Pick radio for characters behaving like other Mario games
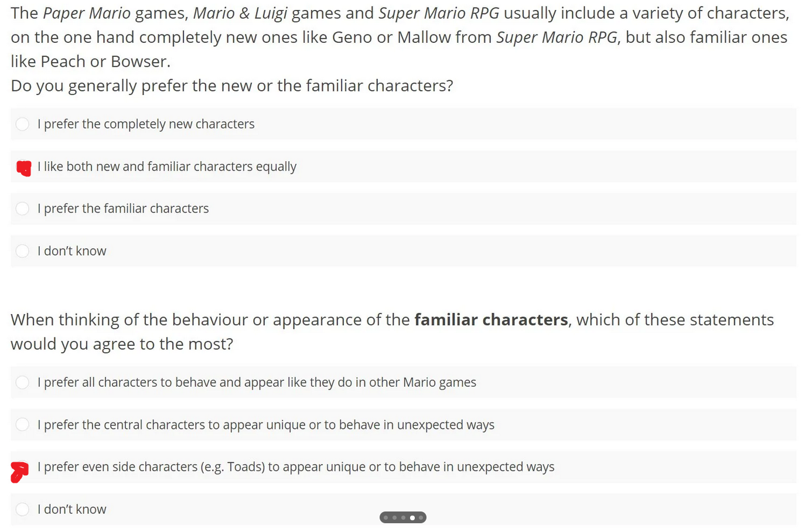802x532 pixels. [x=22, y=383]
